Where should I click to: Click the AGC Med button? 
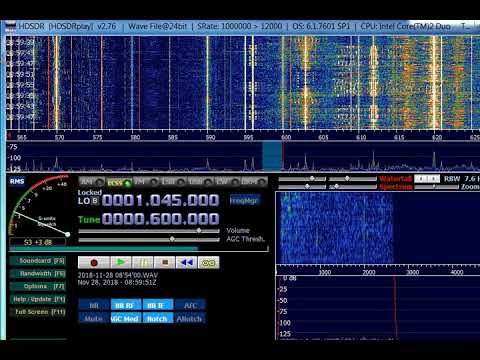125,318
